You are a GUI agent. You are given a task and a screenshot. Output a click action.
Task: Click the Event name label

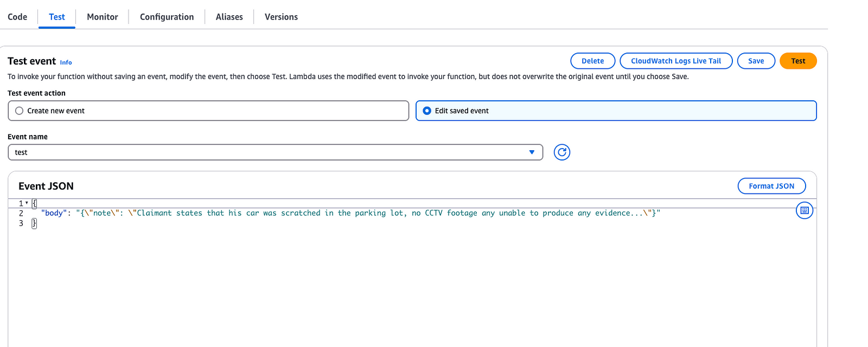(28, 137)
